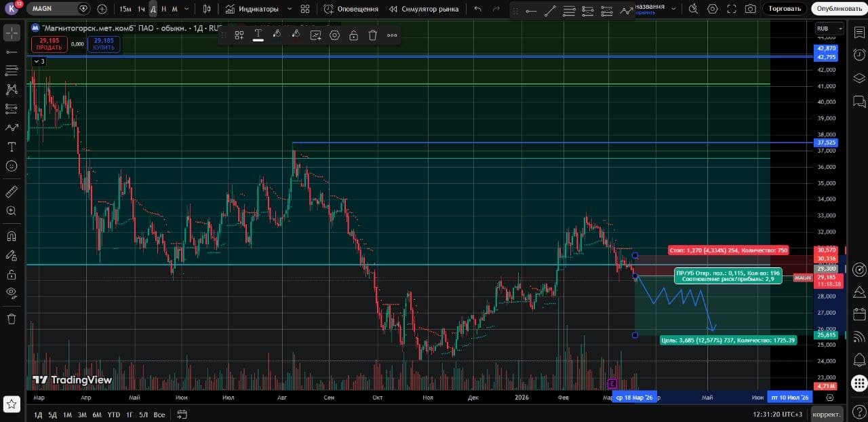Open the Alerts alarm-clock panel on right sidebar

point(859,54)
